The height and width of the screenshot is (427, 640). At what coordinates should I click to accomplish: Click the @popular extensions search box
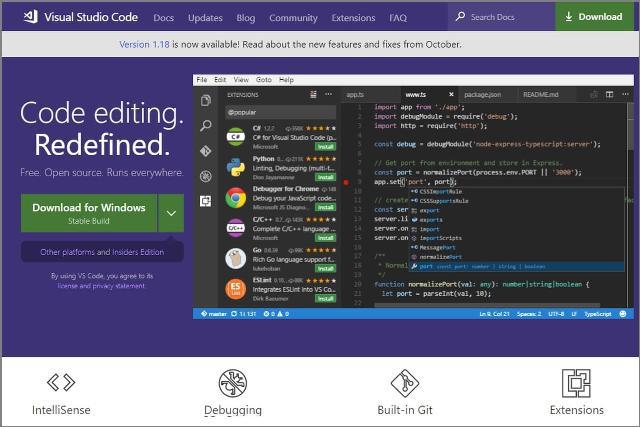(281, 112)
